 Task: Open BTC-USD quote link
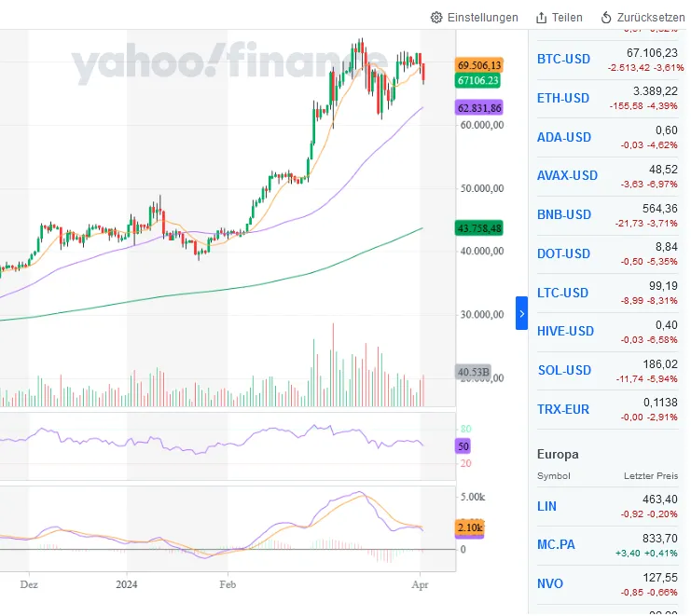pos(563,59)
